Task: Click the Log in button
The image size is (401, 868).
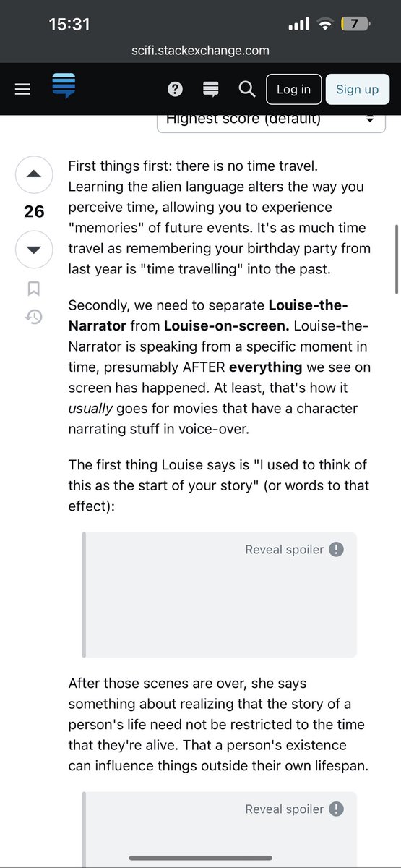Action: (293, 89)
